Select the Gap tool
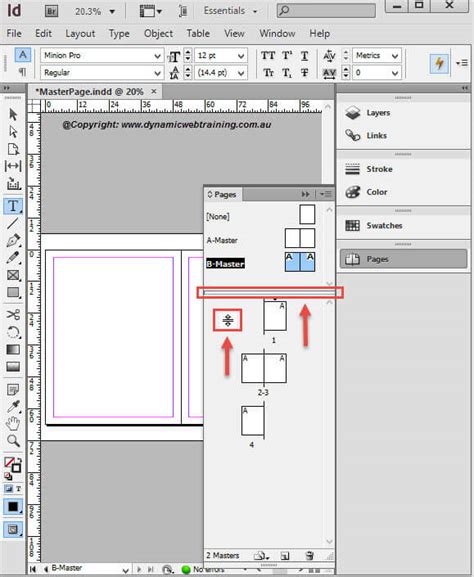Image resolution: width=474 pixels, height=577 pixels. pyautogui.click(x=13, y=166)
